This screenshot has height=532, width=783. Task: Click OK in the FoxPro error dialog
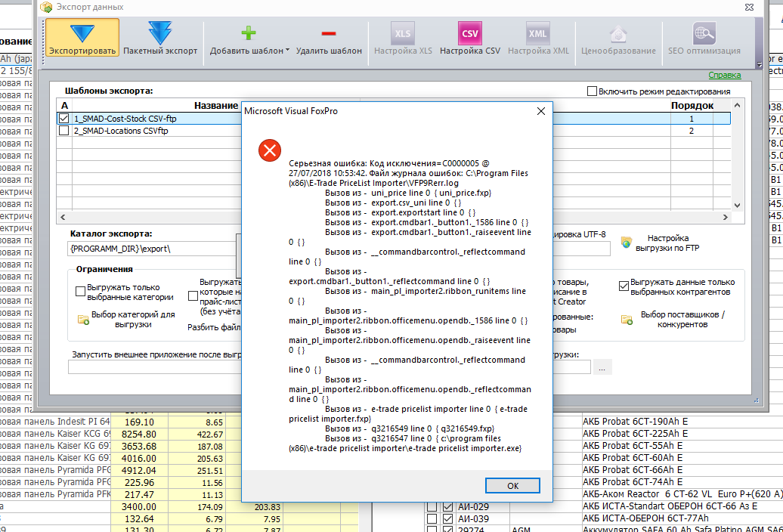click(x=512, y=486)
